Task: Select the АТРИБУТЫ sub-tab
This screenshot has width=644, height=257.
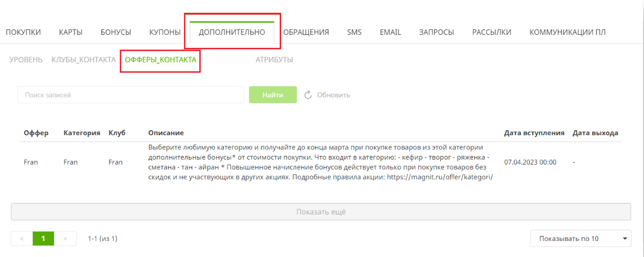Action: 274,60
